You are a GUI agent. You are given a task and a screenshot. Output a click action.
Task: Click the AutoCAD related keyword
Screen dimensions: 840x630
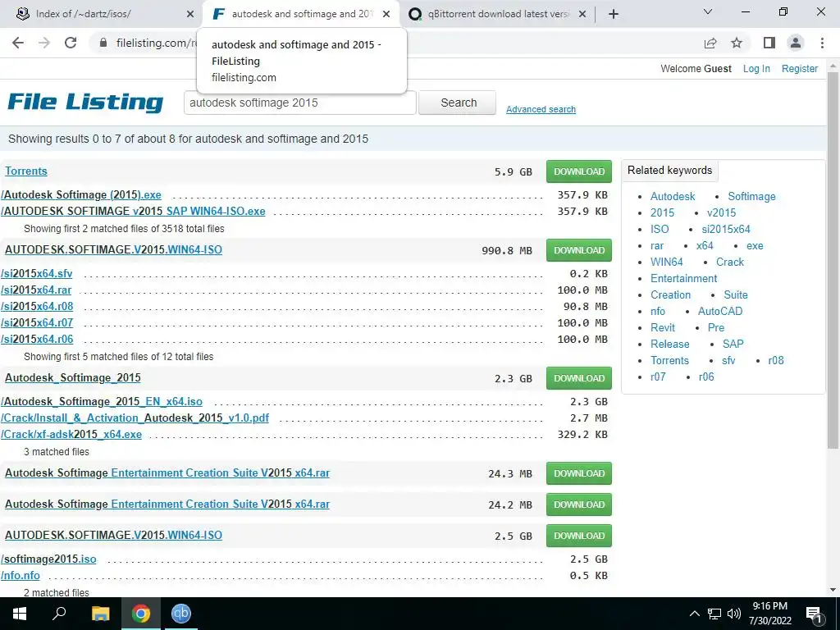tap(720, 311)
